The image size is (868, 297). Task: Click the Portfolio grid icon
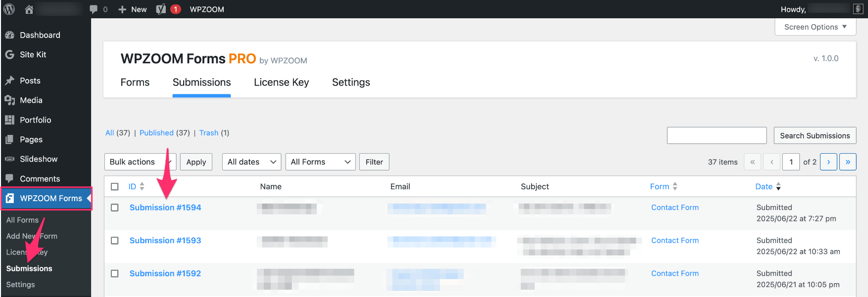click(9, 120)
